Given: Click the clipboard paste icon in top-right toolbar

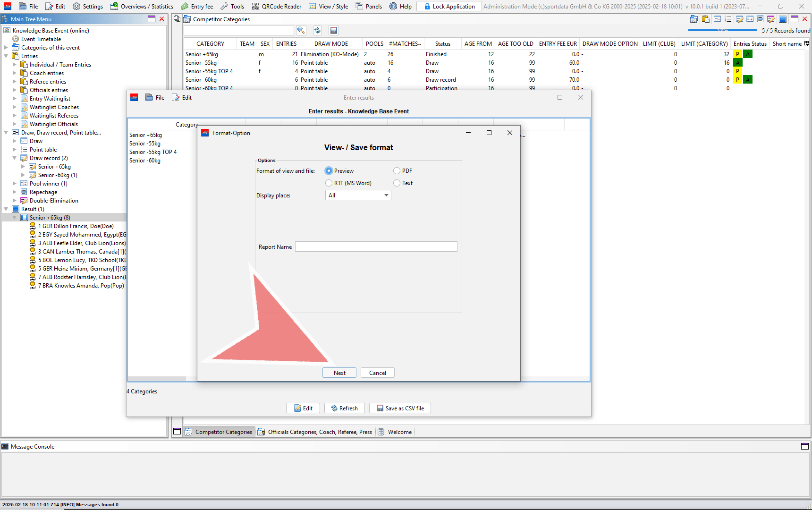Looking at the screenshot, I should [706, 19].
